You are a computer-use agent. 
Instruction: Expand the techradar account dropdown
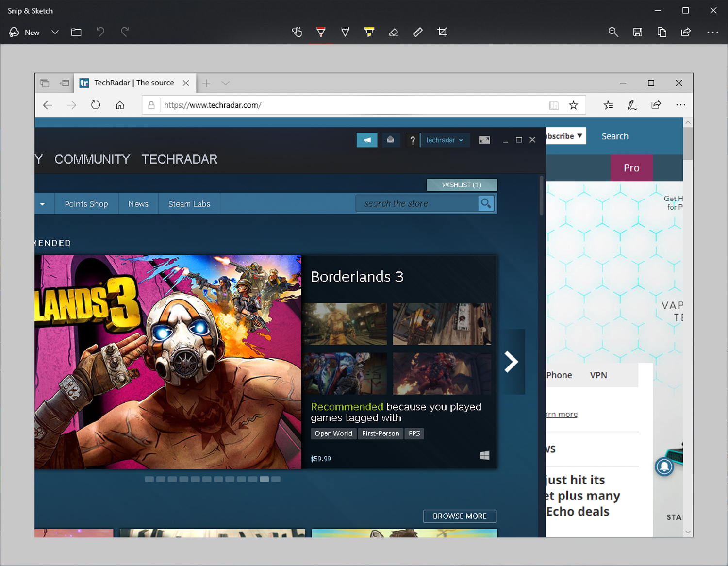tap(445, 140)
